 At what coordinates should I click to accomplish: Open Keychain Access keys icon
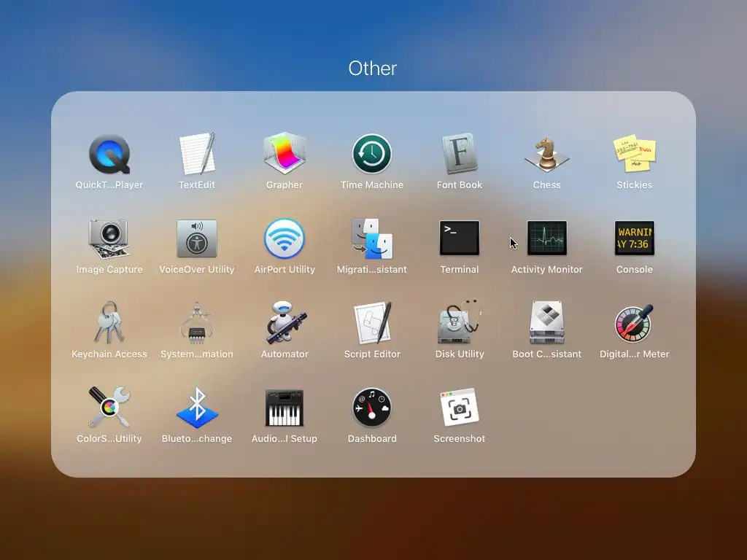[x=109, y=322]
